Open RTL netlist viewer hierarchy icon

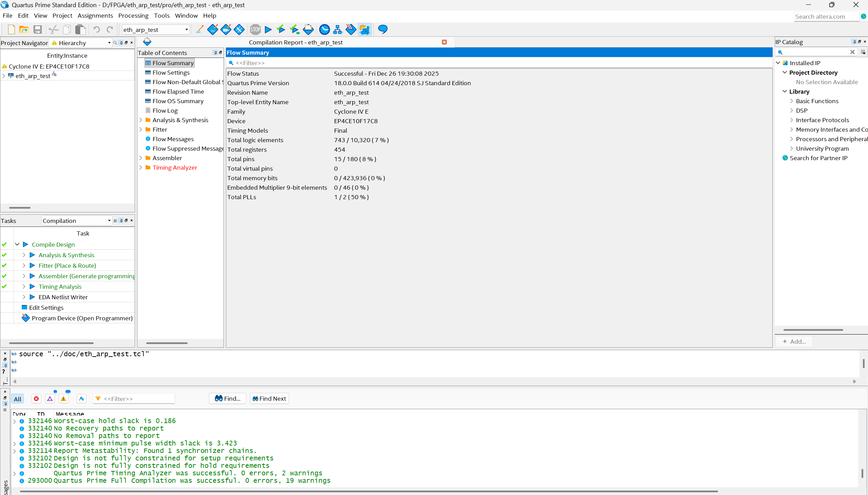click(337, 30)
